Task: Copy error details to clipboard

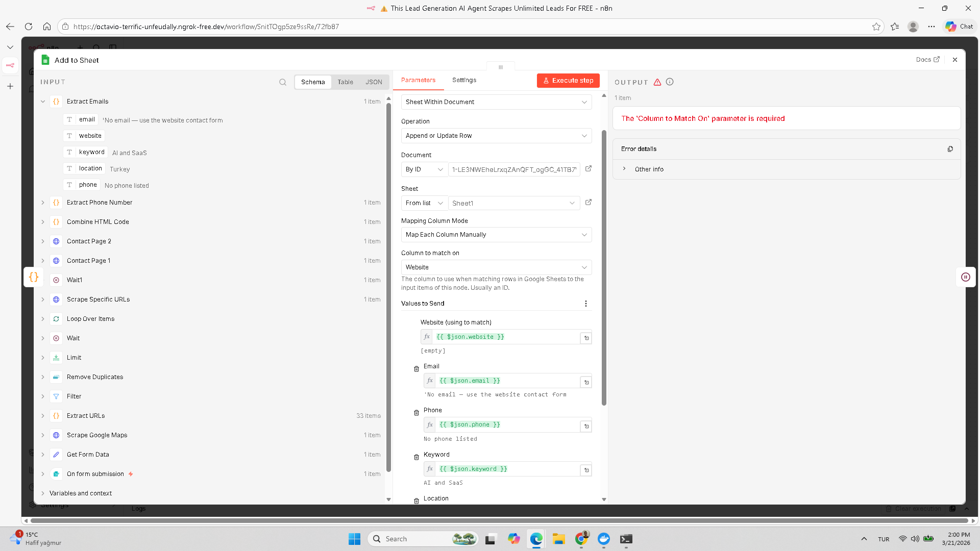Action: (950, 149)
